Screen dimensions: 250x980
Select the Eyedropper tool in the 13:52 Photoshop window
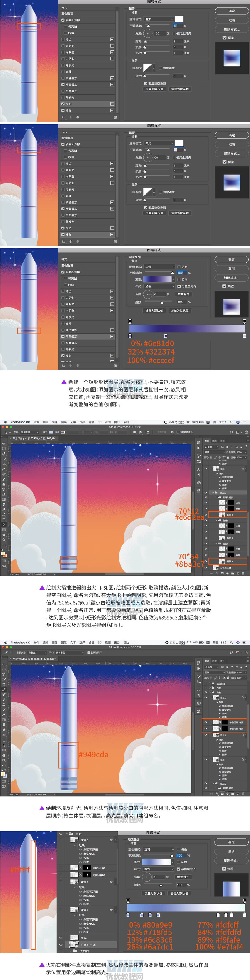(x=4, y=689)
